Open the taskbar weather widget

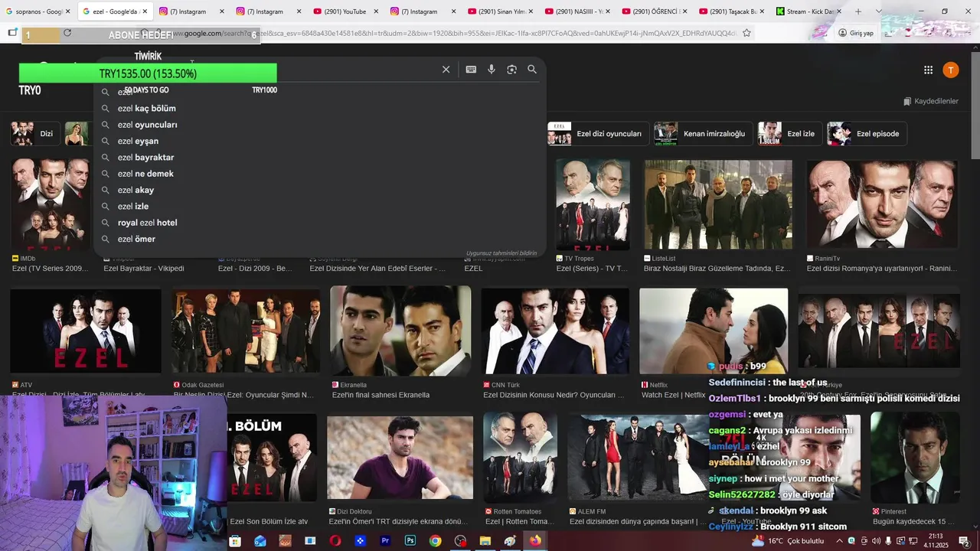[787, 541]
